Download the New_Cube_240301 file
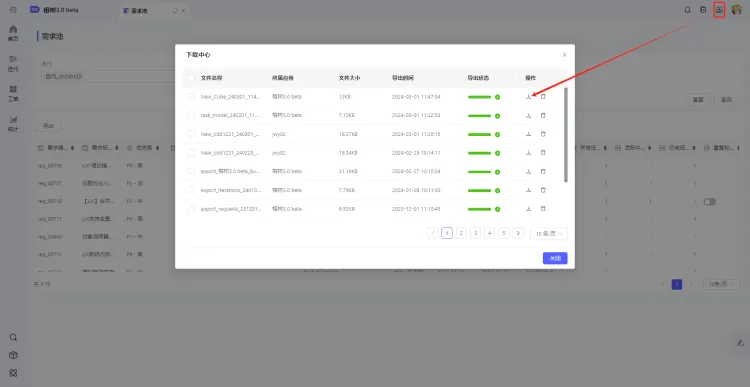Image resolution: width=750 pixels, height=387 pixels. 529,97
